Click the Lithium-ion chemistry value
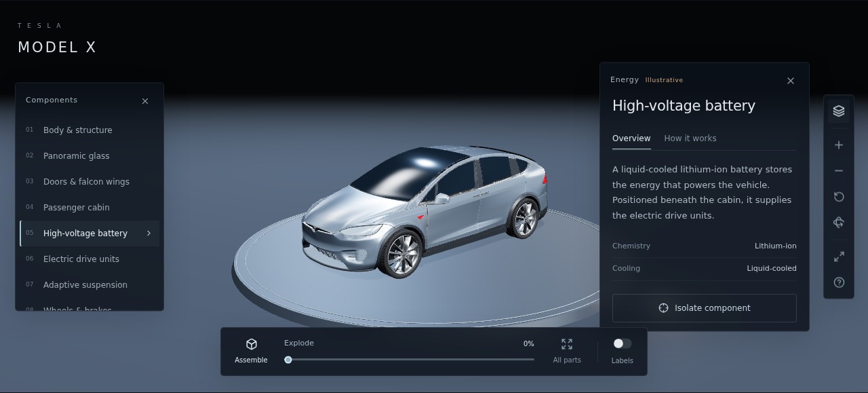 [x=776, y=246]
